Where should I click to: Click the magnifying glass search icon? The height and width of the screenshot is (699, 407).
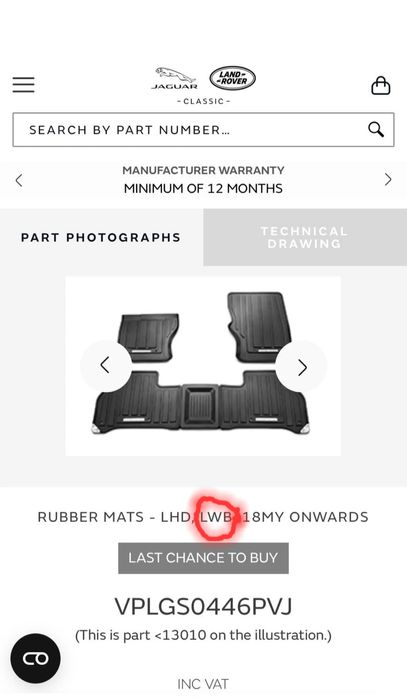point(376,130)
